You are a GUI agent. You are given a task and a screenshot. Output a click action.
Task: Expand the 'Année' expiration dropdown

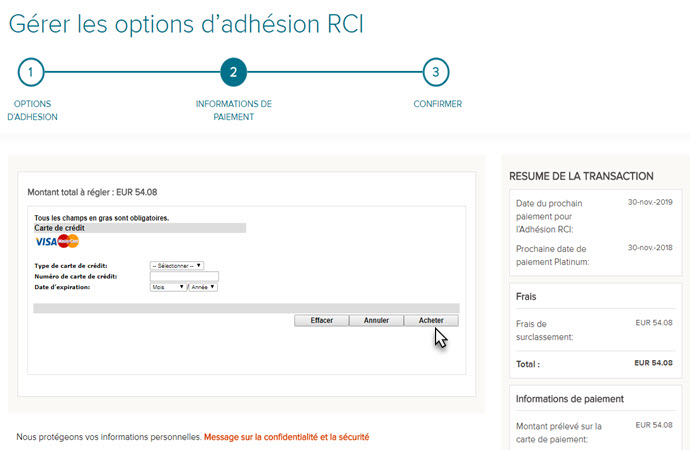pyautogui.click(x=204, y=287)
